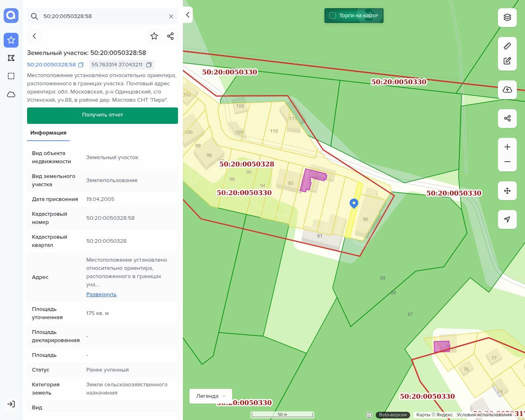Open the favorites section in left sidebar
This screenshot has width=525, height=420.
(11, 40)
